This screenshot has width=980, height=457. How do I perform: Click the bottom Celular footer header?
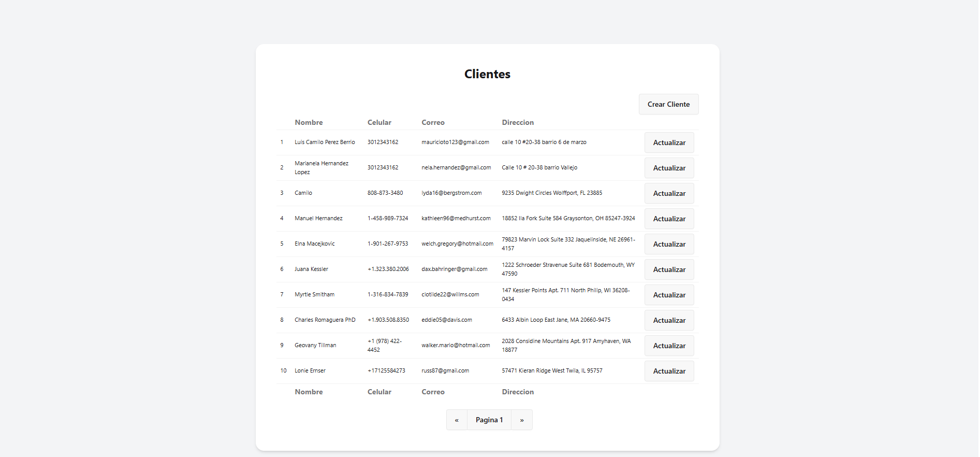(379, 392)
